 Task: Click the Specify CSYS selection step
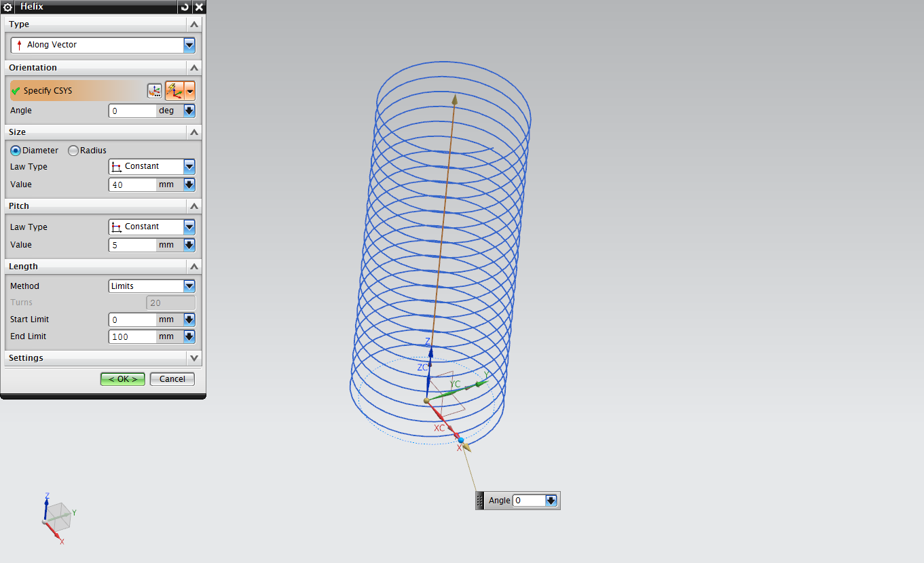click(76, 91)
